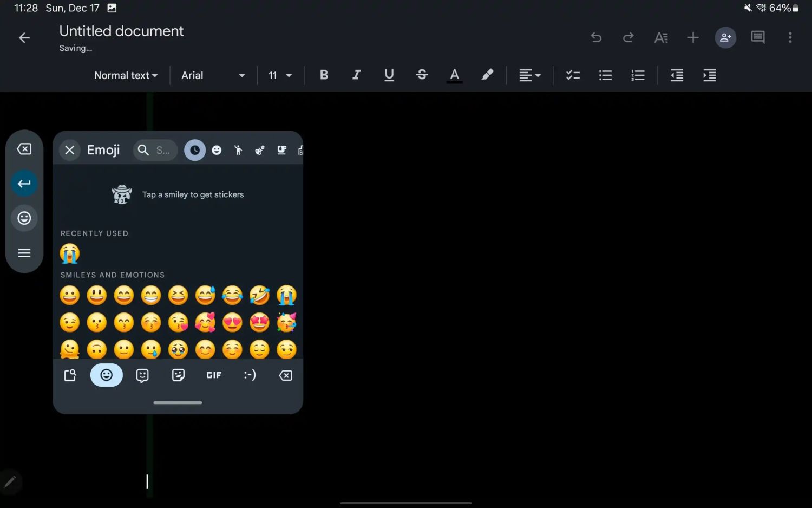Image resolution: width=812 pixels, height=508 pixels.
Task: Change the text color
Action: pyautogui.click(x=454, y=75)
